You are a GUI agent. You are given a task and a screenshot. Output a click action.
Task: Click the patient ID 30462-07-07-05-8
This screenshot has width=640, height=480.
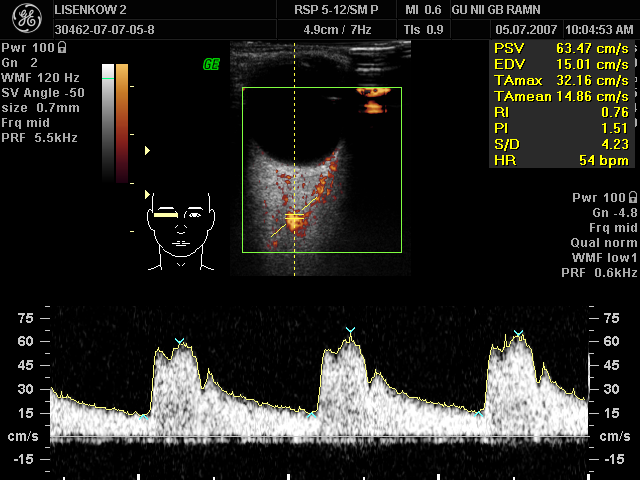(x=104, y=30)
